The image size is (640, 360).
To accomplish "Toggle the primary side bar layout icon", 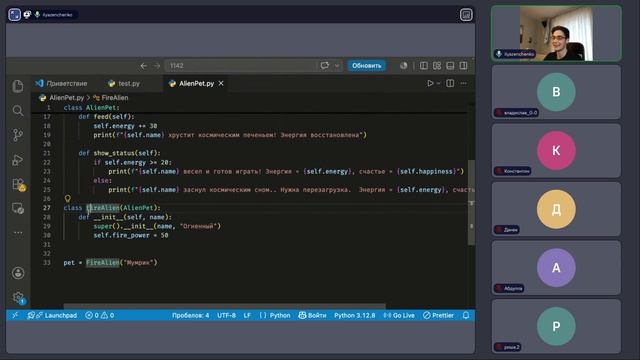I will (424, 66).
